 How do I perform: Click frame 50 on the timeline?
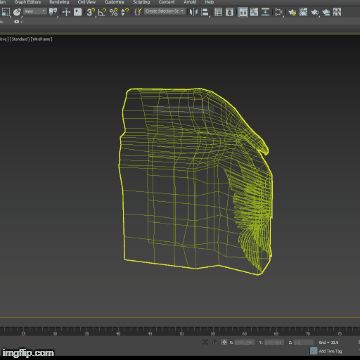click(182, 333)
